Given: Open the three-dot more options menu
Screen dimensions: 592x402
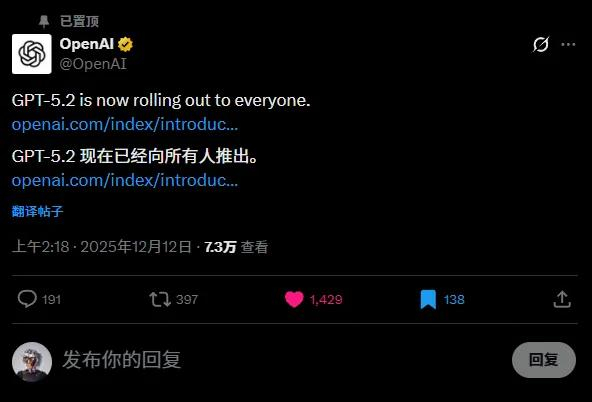Looking at the screenshot, I should point(568,45).
